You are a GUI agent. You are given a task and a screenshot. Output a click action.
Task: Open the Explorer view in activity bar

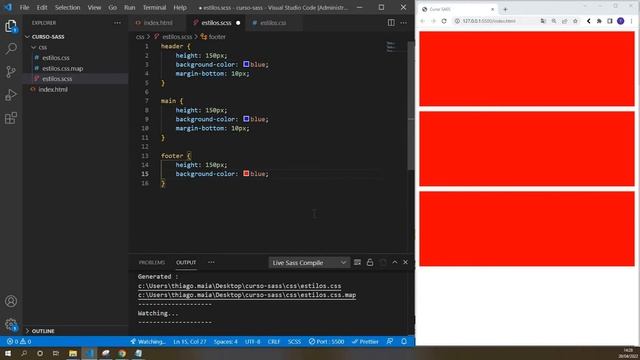coord(11,26)
